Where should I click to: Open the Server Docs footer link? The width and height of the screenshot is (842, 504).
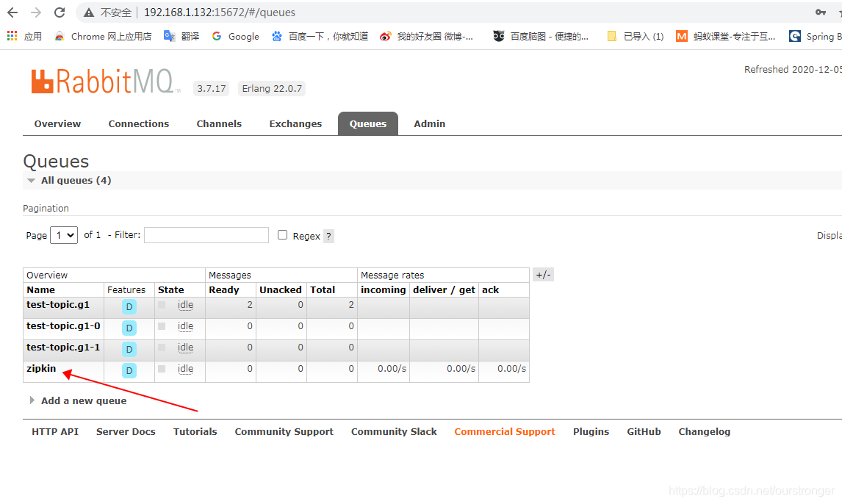pos(126,431)
